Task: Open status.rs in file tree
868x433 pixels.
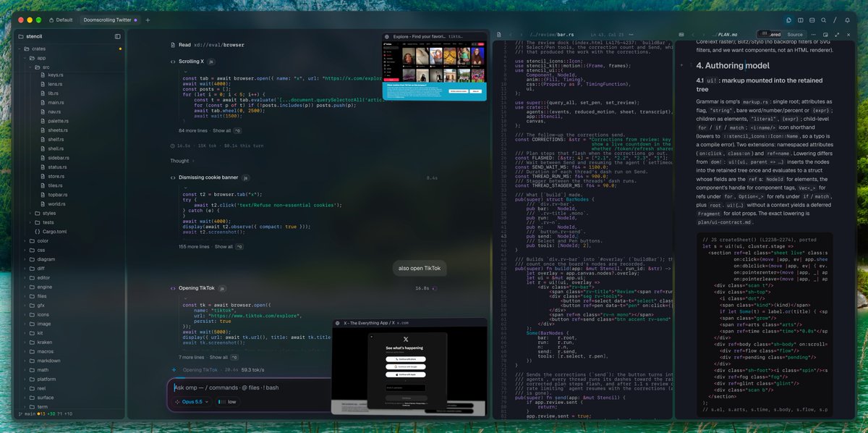Action: pyautogui.click(x=57, y=167)
